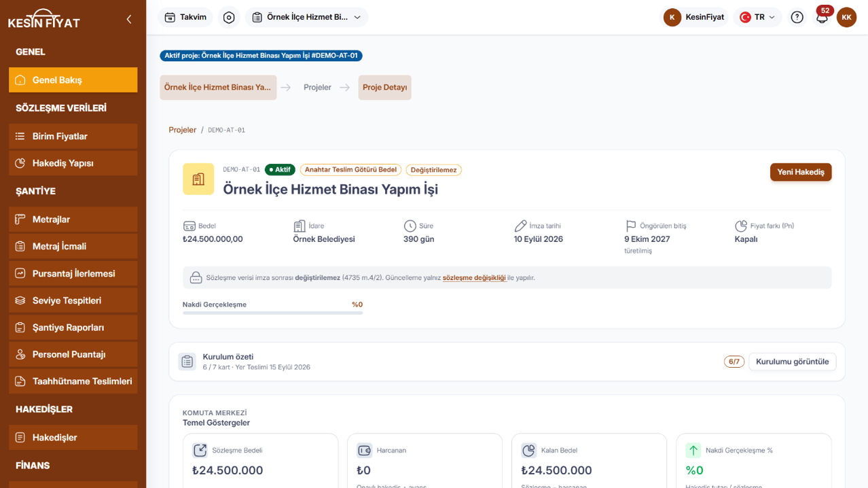
Task: Open Taahhütname Teslimleri
Action: (x=73, y=381)
